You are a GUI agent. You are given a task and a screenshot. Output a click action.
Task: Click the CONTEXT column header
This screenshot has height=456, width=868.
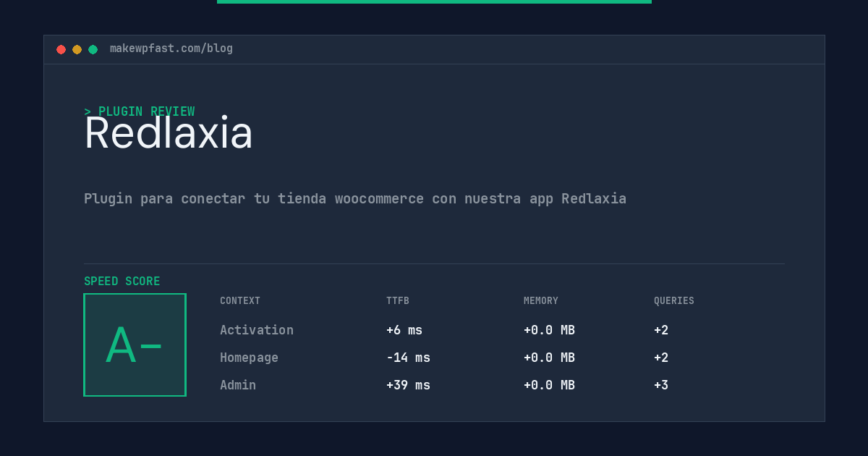pyautogui.click(x=240, y=301)
